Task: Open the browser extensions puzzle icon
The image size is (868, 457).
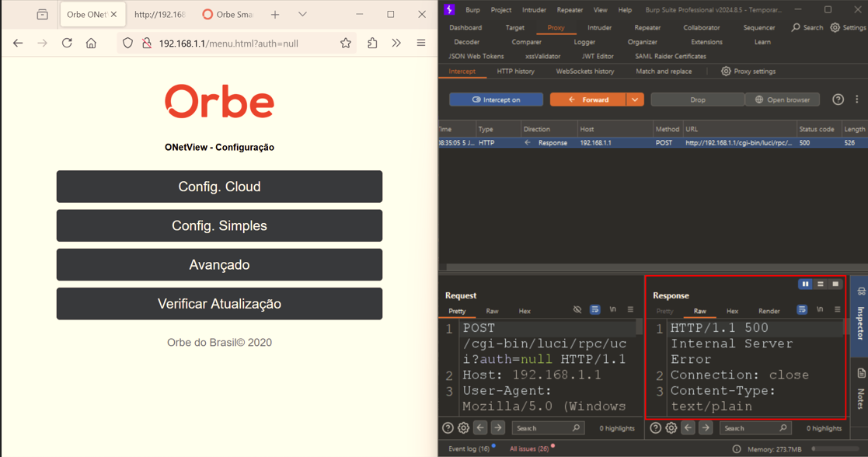Action: 372,44
